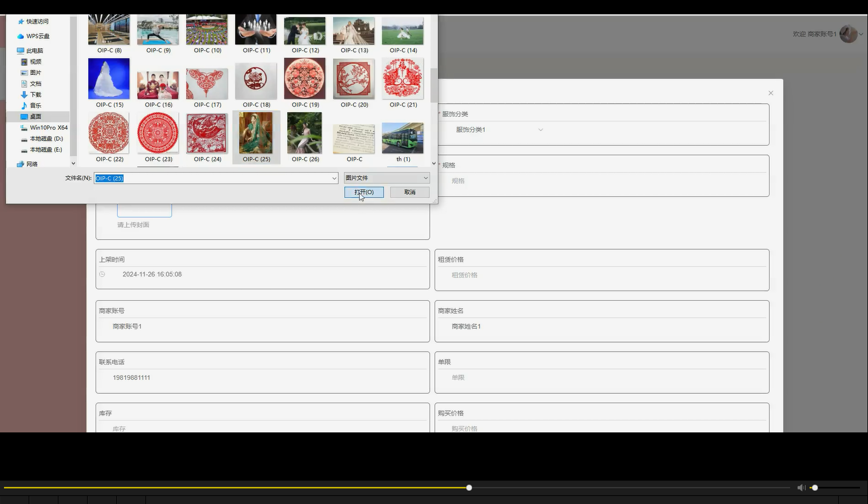
Task: Select thumbnail OIP-C (11)
Action: coord(256,34)
